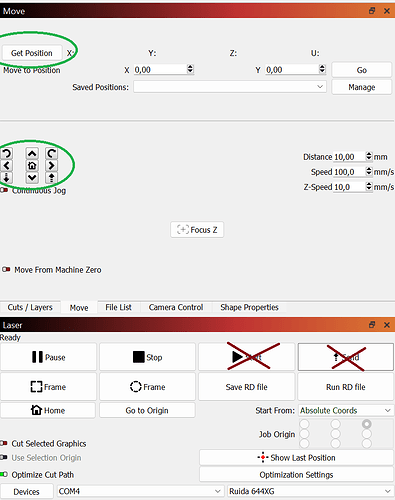Adjust the Z-Speed spinner arrows

point(369,186)
